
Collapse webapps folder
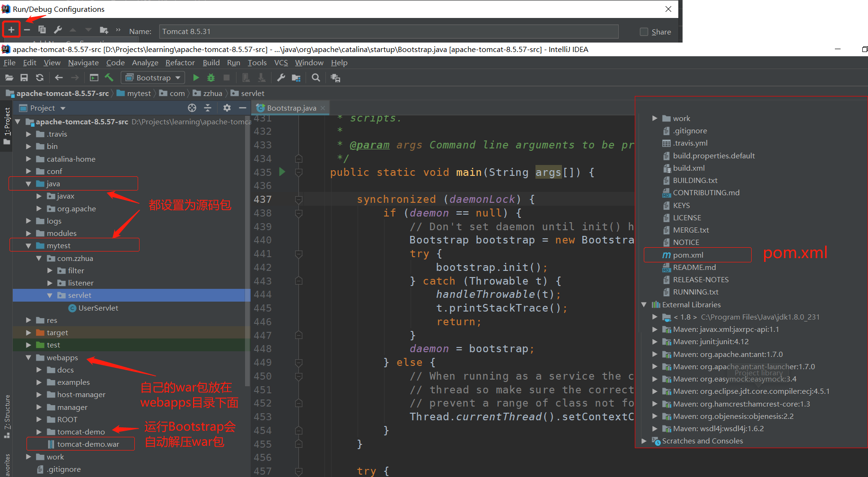tap(28, 358)
